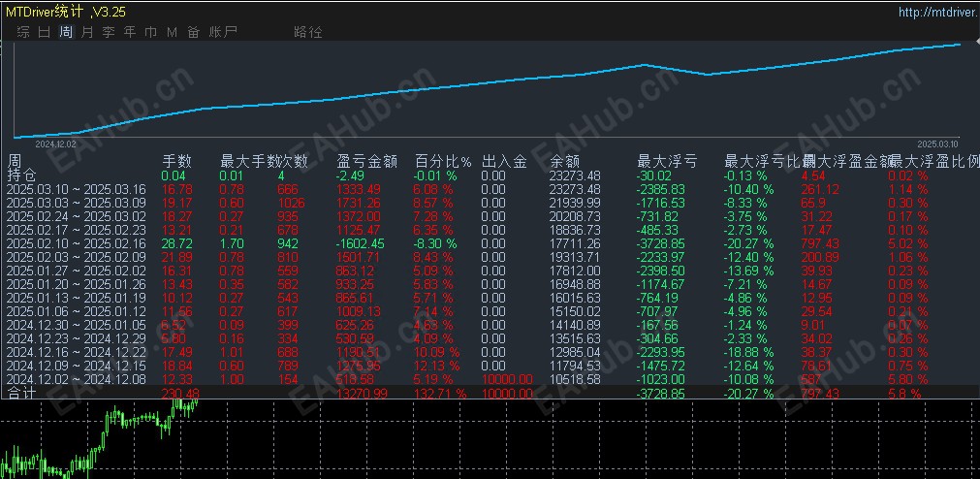Image resolution: width=980 pixels, height=479 pixels.
Task: Click the 百分比% column header
Action: [443, 162]
